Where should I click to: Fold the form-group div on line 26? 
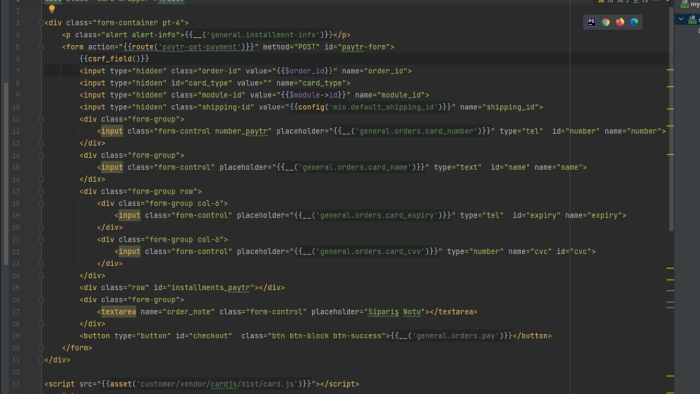click(x=41, y=300)
